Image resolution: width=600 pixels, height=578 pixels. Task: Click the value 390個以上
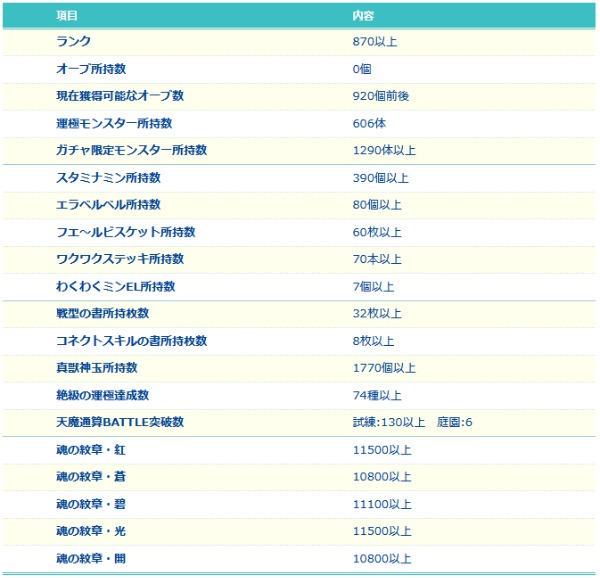click(x=380, y=177)
